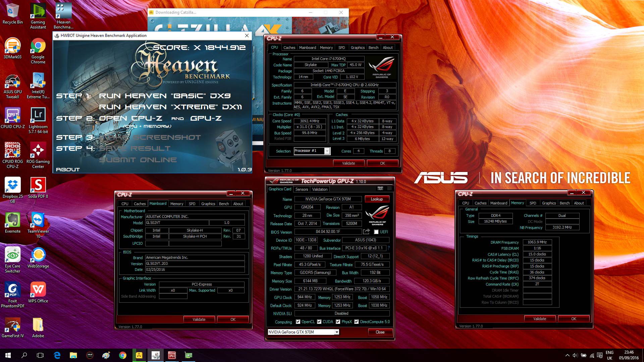Open the GPU-Z hamburger menu icon
The width and height of the screenshot is (644, 362).
click(x=389, y=188)
